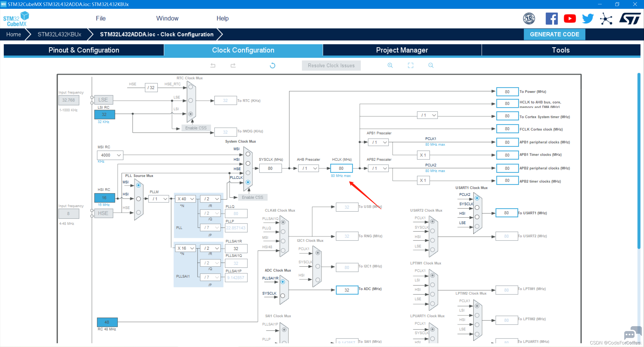The height and width of the screenshot is (347, 644).
Task: Click the RC 48 MHz block
Action: [x=107, y=322]
